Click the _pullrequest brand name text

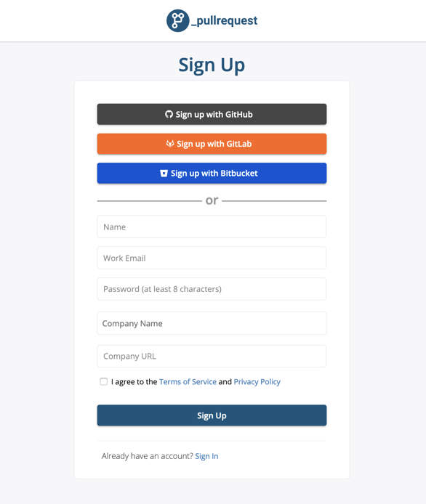[x=224, y=21]
